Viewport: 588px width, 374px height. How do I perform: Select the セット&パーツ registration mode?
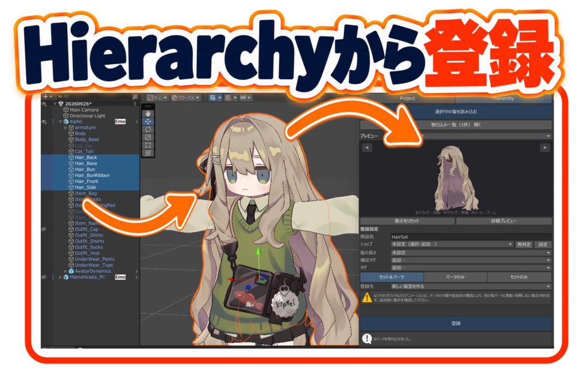[x=392, y=277]
